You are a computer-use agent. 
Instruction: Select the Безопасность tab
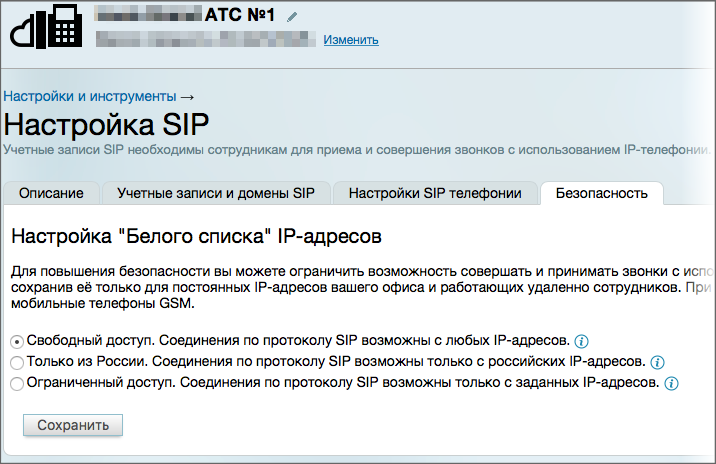[602, 193]
